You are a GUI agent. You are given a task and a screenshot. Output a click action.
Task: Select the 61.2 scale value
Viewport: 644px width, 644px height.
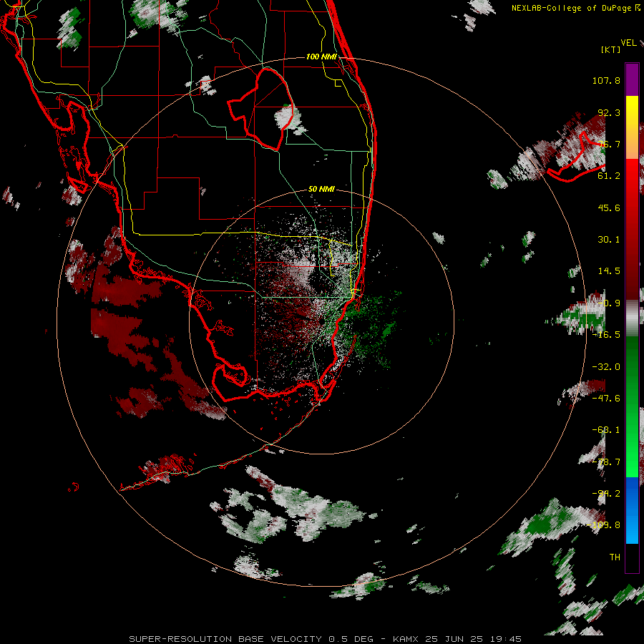[609, 176]
